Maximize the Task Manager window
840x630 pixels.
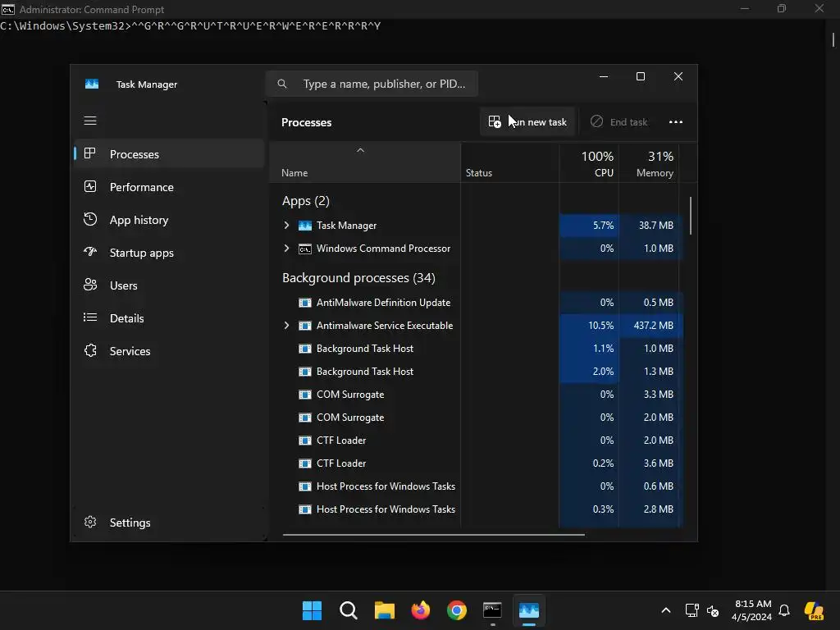640,76
